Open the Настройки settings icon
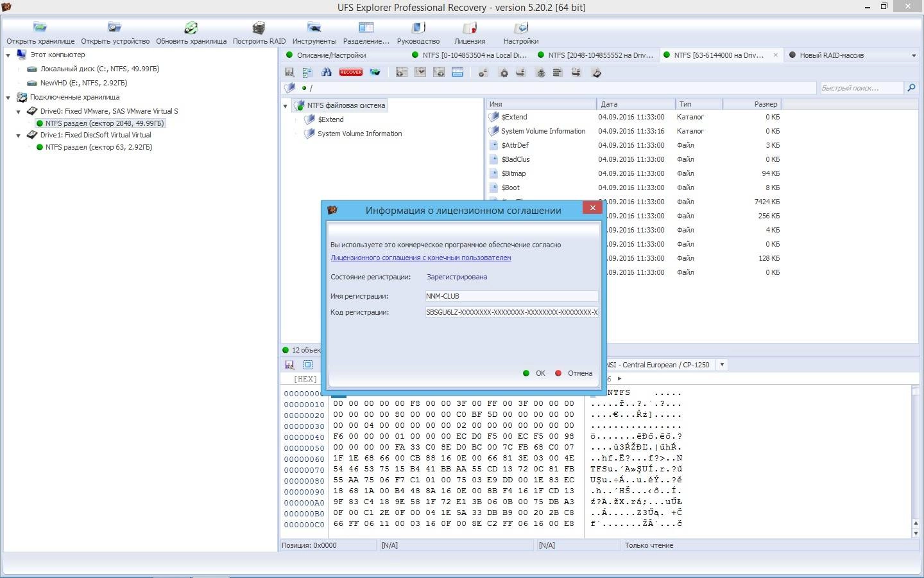This screenshot has height=578, width=924. [x=521, y=28]
